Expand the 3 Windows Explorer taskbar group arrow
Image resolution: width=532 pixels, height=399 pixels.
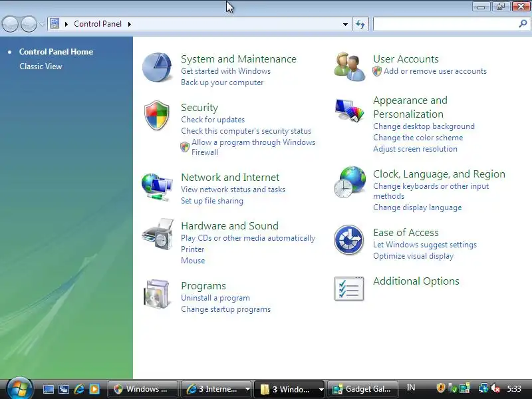tap(321, 389)
